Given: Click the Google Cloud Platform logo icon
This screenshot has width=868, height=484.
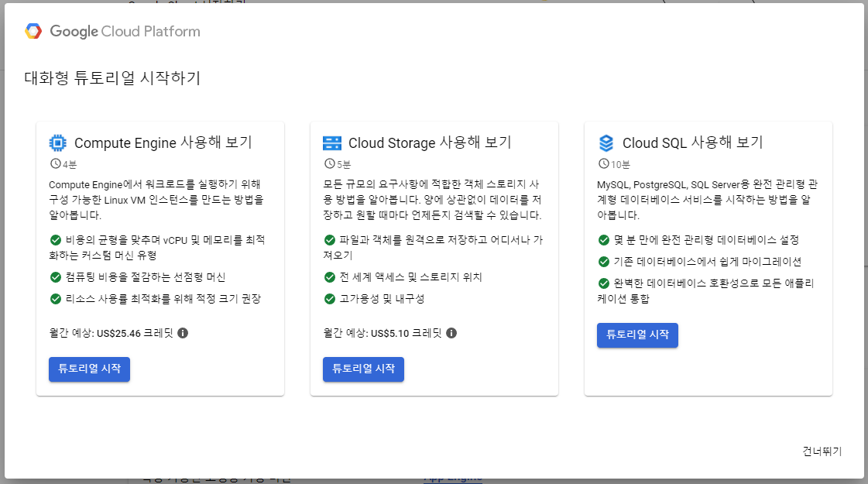Looking at the screenshot, I should click(33, 31).
